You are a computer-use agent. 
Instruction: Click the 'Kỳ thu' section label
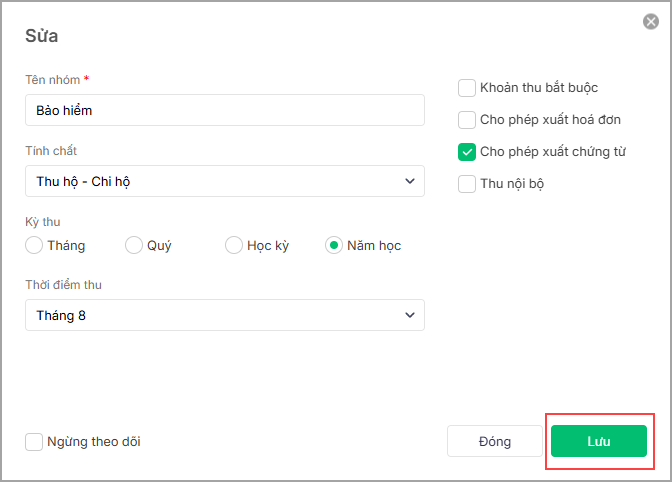(x=43, y=221)
